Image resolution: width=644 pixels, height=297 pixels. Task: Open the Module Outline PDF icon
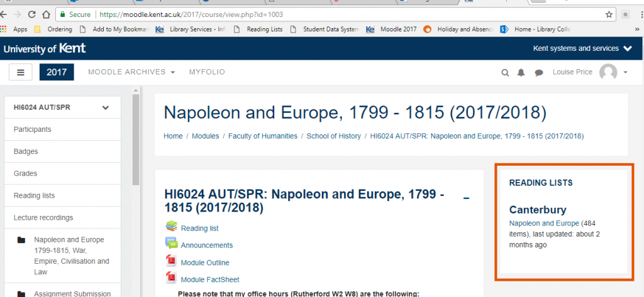click(x=171, y=261)
